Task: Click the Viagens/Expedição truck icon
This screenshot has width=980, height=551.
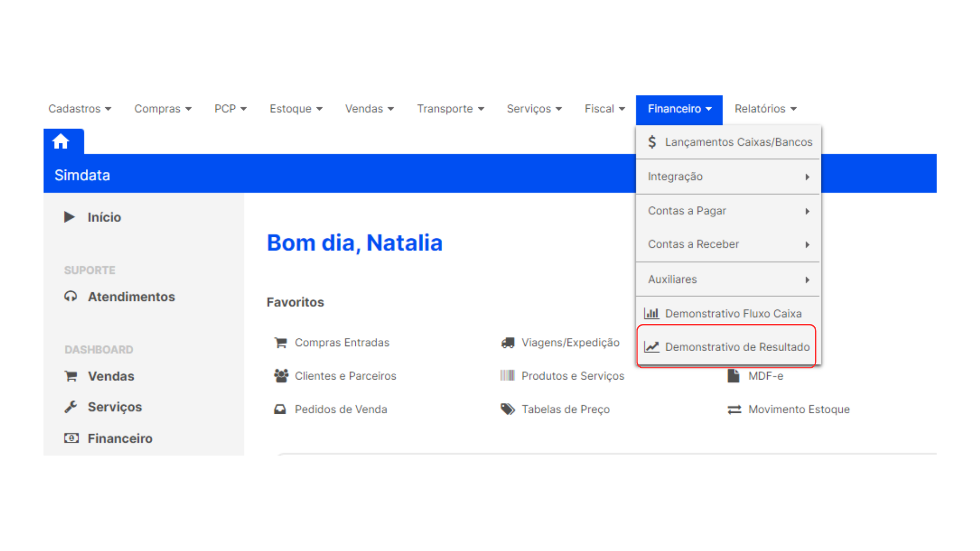Action: 507,342
